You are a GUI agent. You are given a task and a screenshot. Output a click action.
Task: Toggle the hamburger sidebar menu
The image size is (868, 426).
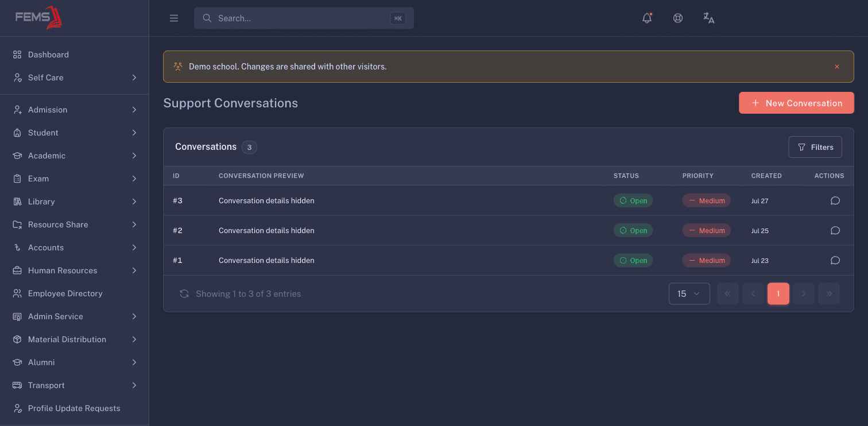tap(174, 18)
